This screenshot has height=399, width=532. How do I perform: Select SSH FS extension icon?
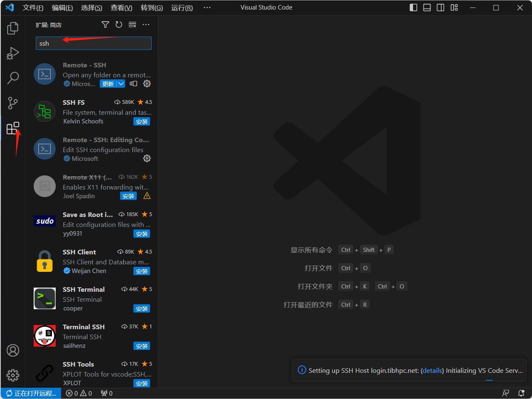pos(44,111)
